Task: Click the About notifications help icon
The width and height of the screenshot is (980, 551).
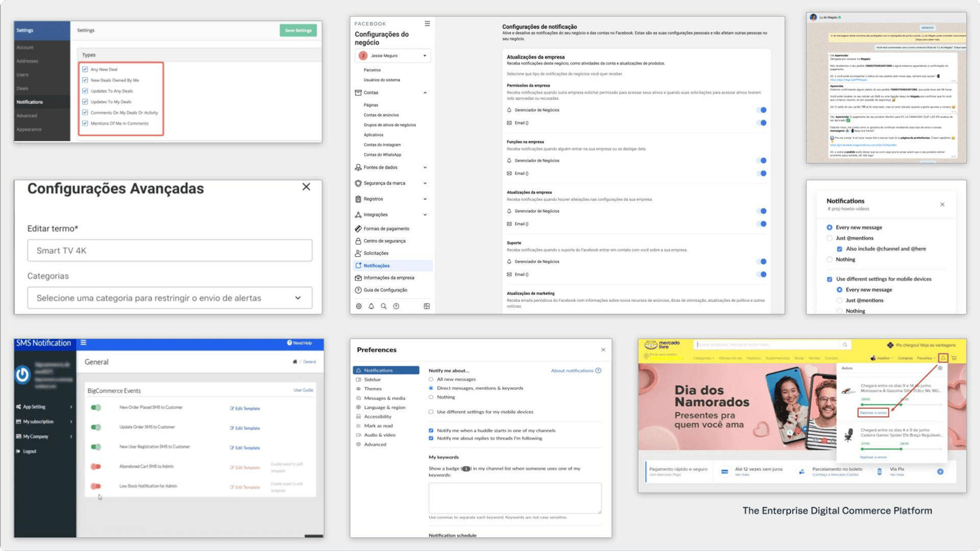Action: click(598, 370)
